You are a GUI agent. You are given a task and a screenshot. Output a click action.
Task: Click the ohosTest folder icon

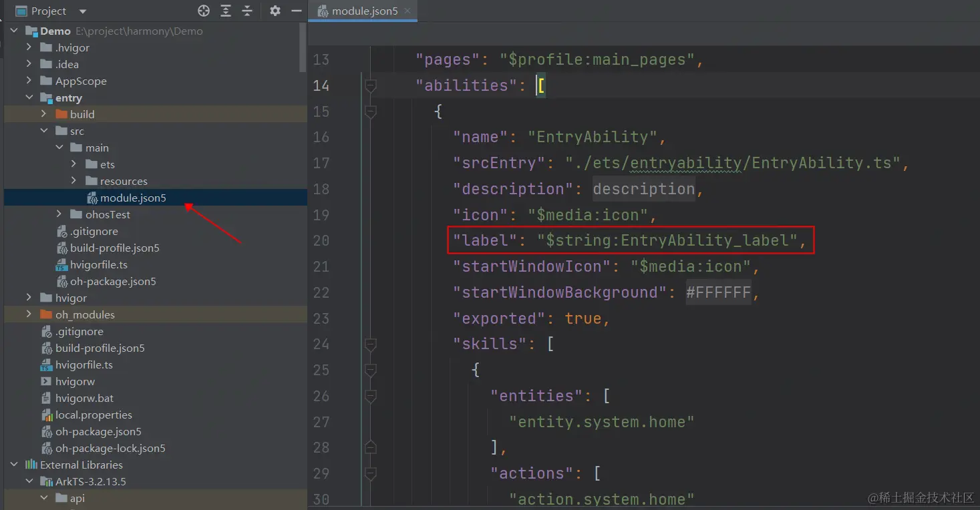coord(76,214)
